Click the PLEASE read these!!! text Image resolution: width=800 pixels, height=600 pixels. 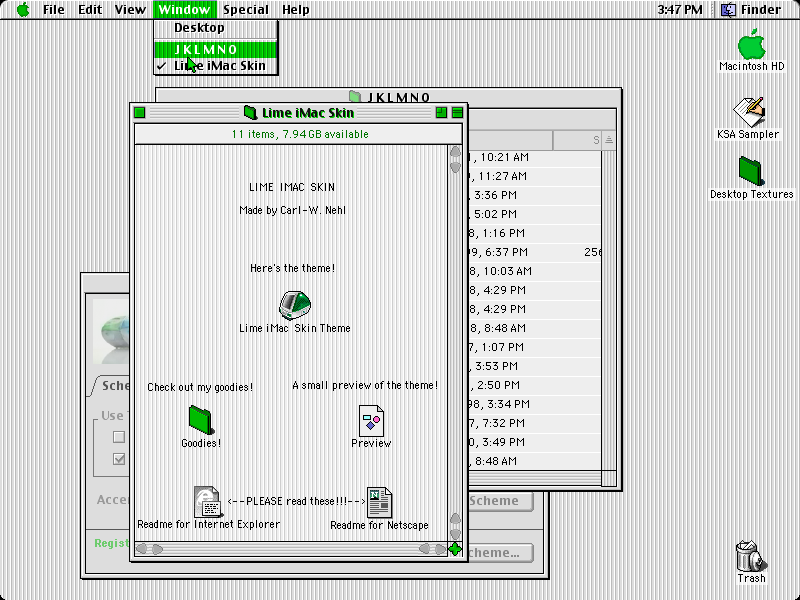(x=296, y=502)
